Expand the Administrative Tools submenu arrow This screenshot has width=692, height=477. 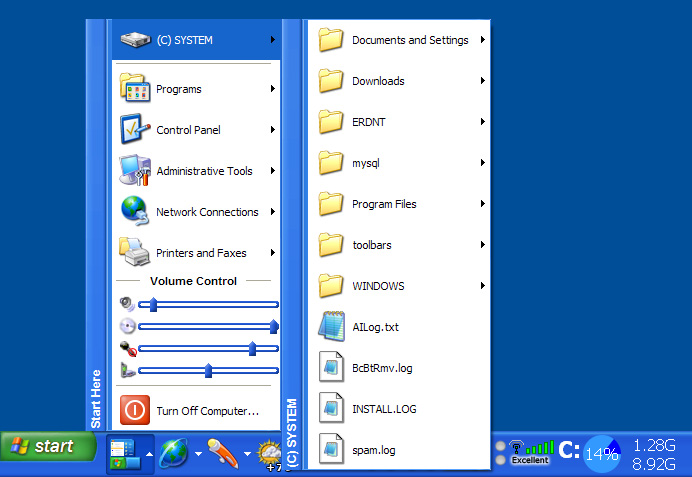click(x=273, y=171)
